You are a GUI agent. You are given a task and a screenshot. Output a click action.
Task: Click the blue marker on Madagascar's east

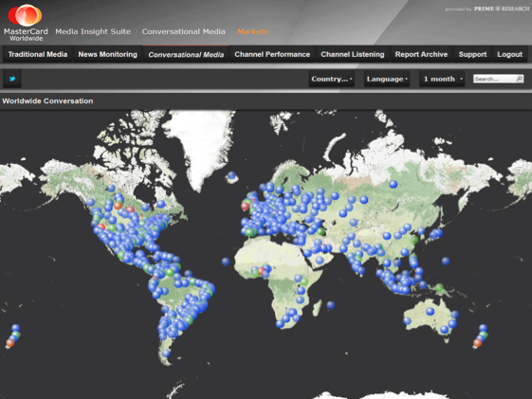(330, 305)
